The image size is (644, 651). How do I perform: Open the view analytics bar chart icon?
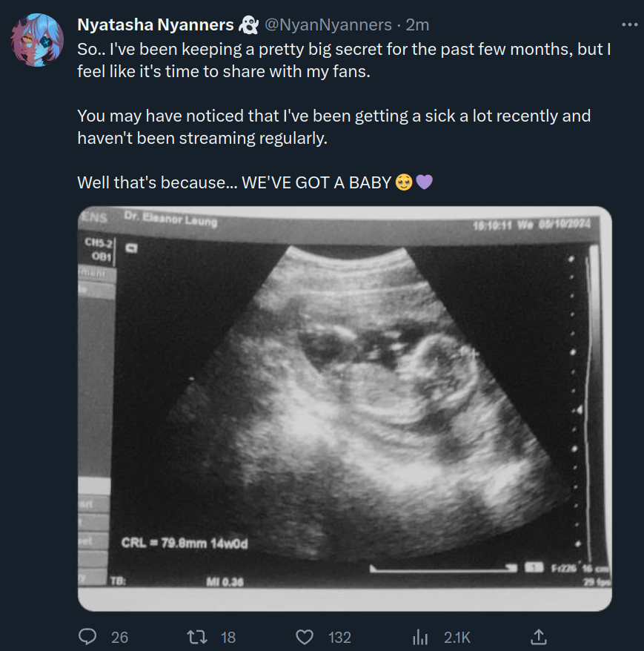coord(421,637)
